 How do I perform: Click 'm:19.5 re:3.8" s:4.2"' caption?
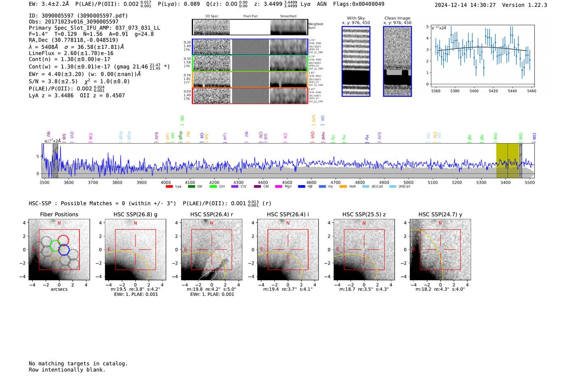click(135, 289)
